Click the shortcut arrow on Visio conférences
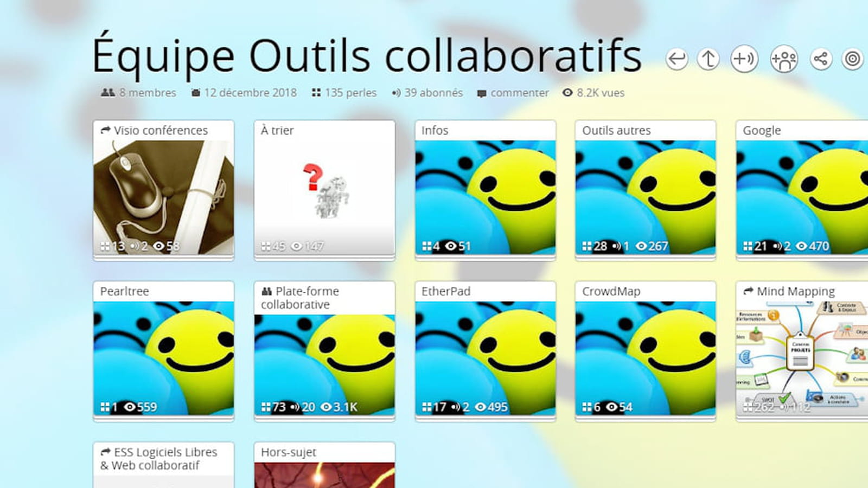Image resolution: width=868 pixels, height=488 pixels. (x=106, y=130)
